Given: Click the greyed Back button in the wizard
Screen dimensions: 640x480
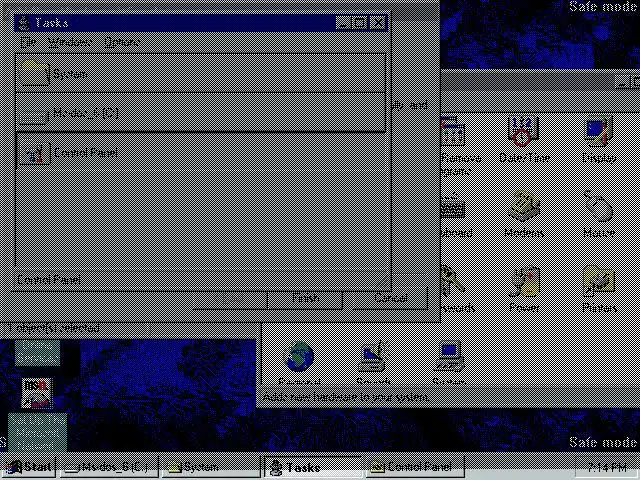Looking at the screenshot, I should point(230,300).
